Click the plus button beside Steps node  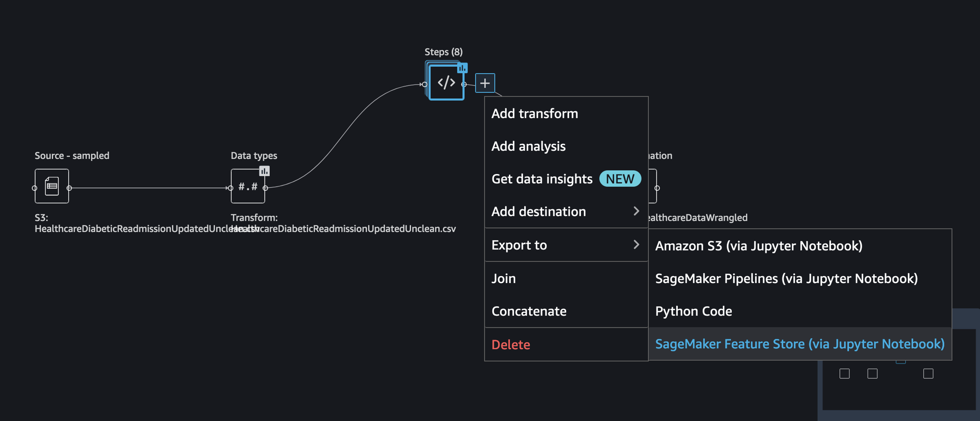pos(485,83)
